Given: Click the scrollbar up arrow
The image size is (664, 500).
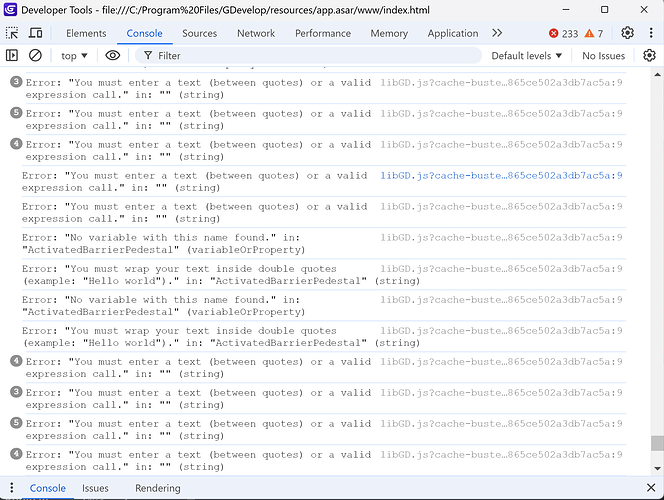Looking at the screenshot, I should click(x=657, y=75).
